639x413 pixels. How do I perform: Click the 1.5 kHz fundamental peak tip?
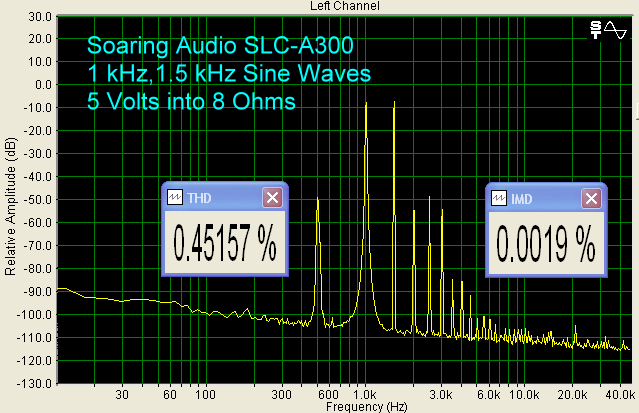pyautogui.click(x=394, y=102)
